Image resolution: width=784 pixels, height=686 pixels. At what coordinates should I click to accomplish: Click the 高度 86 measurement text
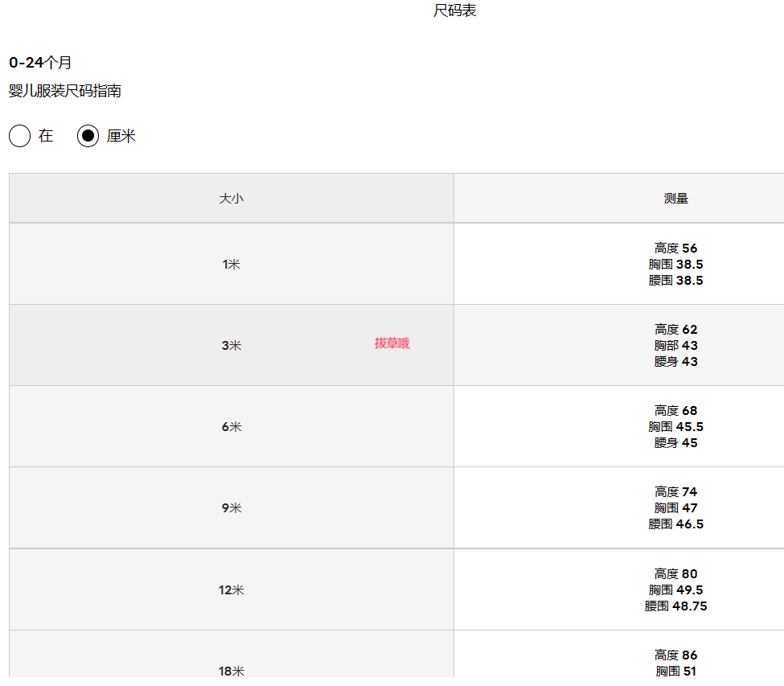675,655
